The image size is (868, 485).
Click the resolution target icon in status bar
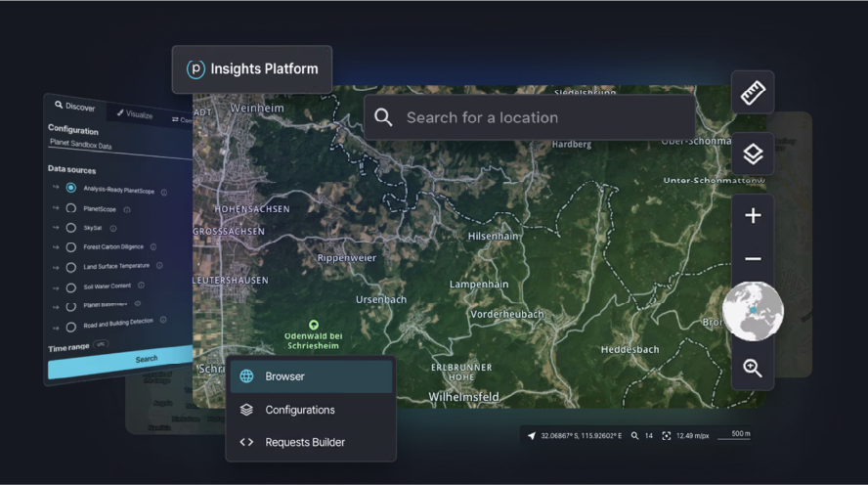667,436
